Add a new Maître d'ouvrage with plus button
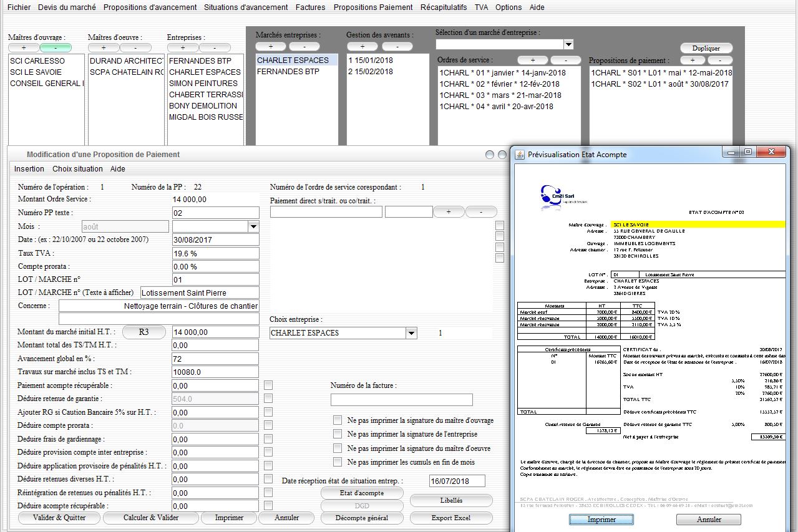The width and height of the screenshot is (798, 532). pyautogui.click(x=24, y=47)
